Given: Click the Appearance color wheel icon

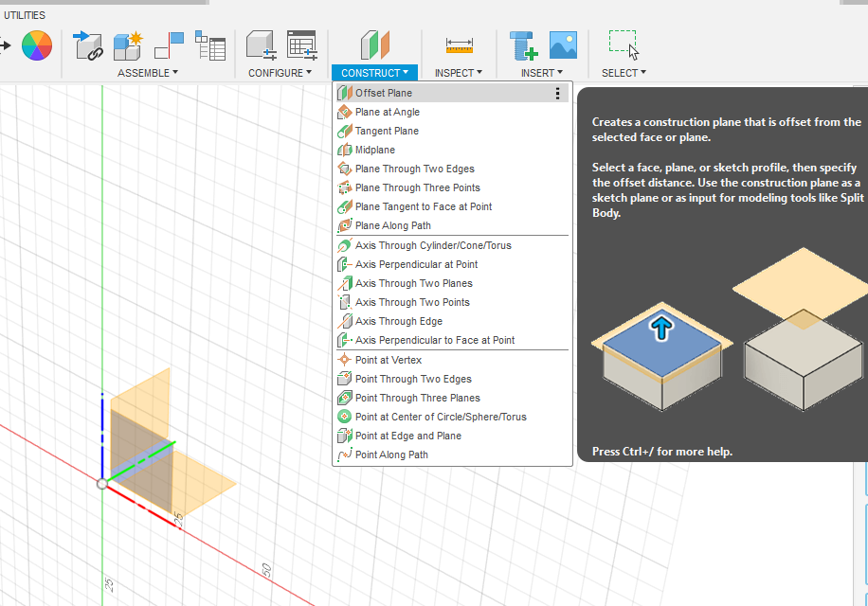Looking at the screenshot, I should (37, 45).
